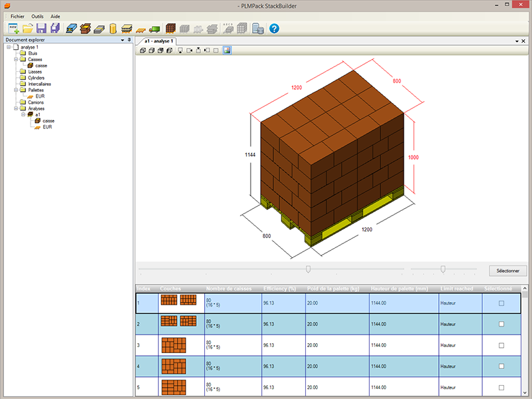Check Sélectionné box for solution 4
This screenshot has height=399, width=532.
pos(501,366)
